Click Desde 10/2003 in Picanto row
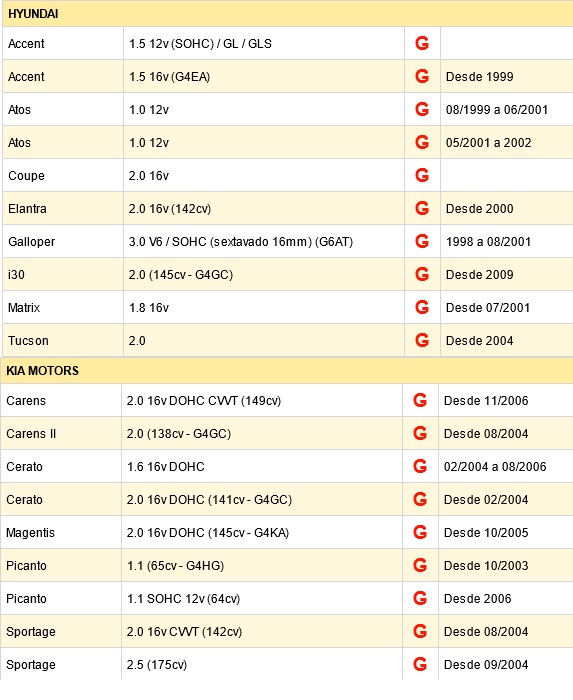The width and height of the screenshot is (573, 700). [x=486, y=566]
